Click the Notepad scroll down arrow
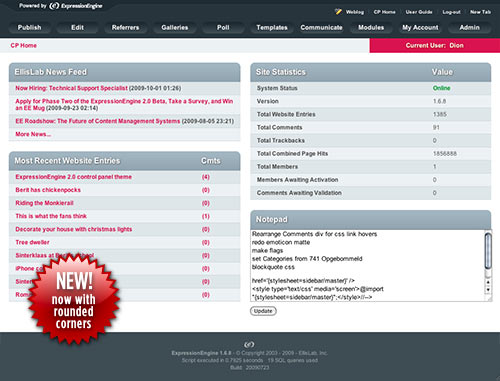 (x=488, y=290)
